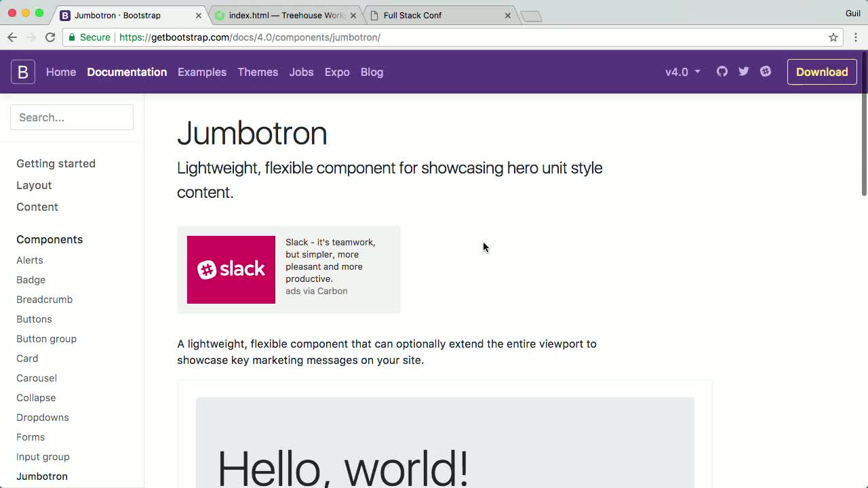The width and height of the screenshot is (868, 488).
Task: Open the Alerts sidebar link
Action: click(x=30, y=260)
